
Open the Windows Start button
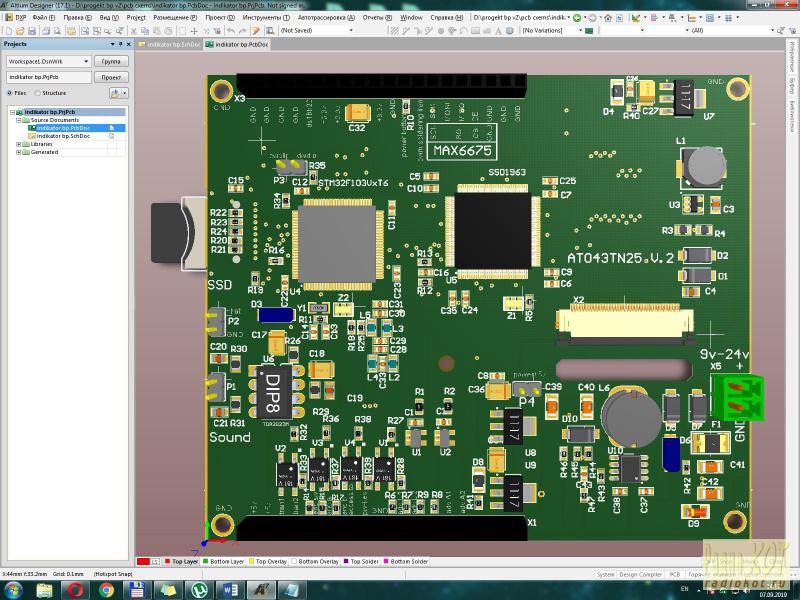coord(13,590)
